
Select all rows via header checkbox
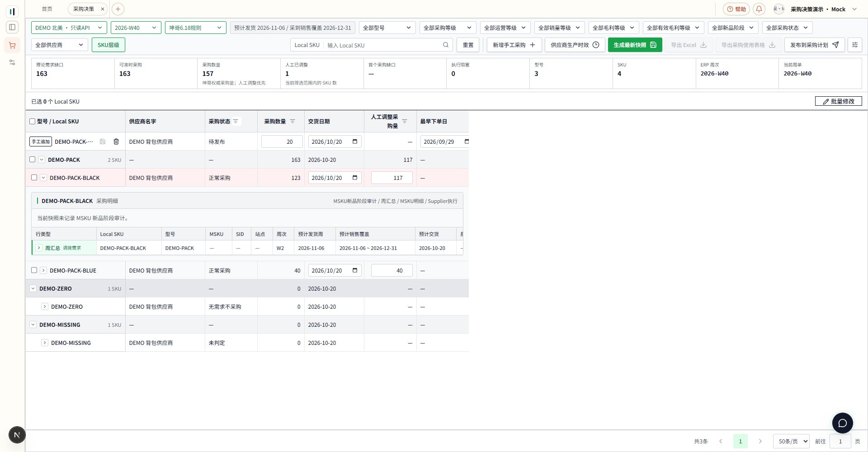coord(32,121)
